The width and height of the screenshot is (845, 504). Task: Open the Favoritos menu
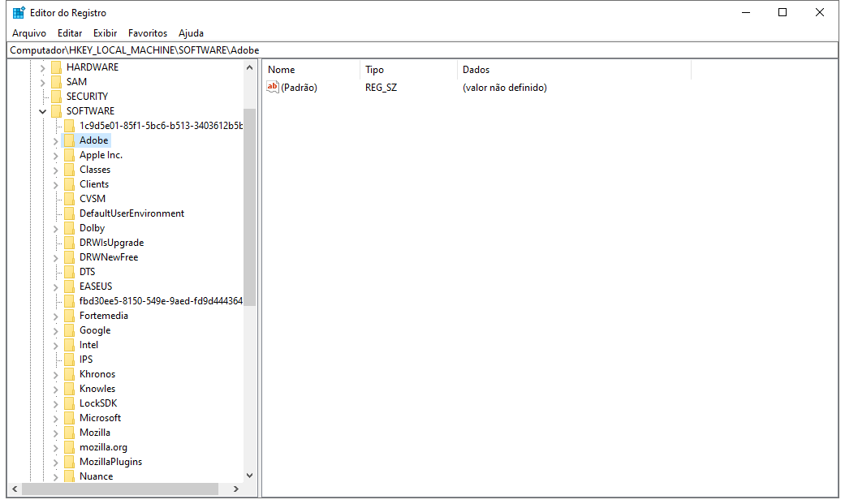[x=147, y=33]
